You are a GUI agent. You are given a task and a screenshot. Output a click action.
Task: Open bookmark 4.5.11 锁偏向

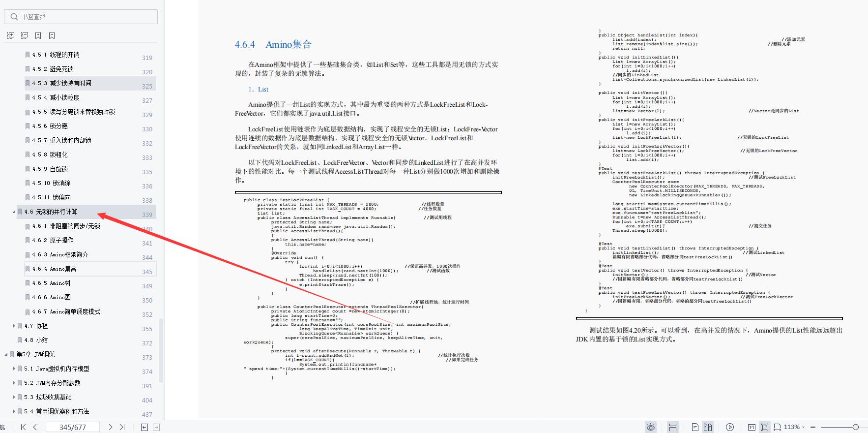pyautogui.click(x=52, y=197)
